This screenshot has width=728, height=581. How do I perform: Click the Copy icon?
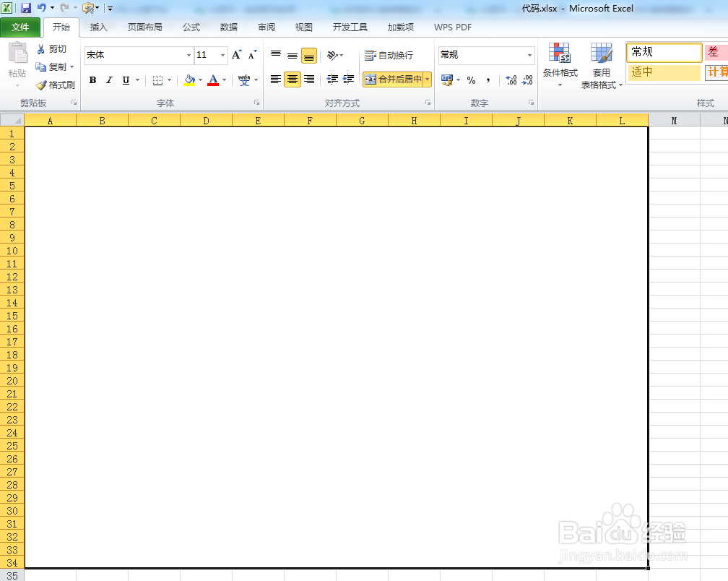point(41,67)
